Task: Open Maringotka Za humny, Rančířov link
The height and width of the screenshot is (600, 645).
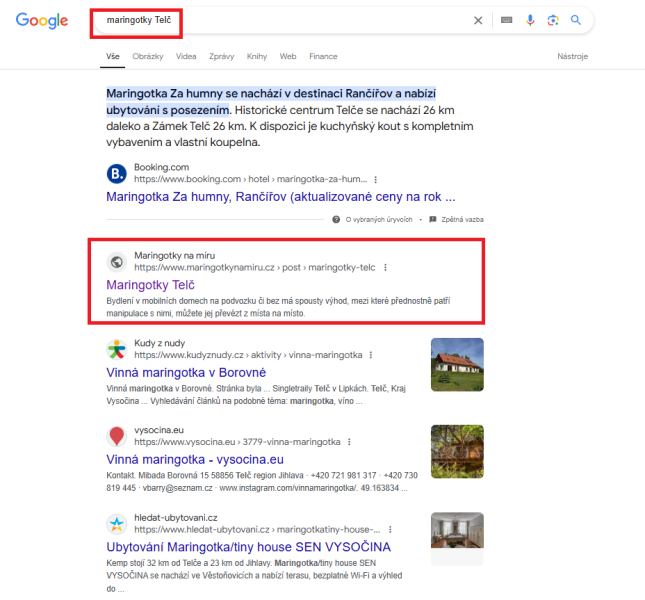Action: [281, 197]
